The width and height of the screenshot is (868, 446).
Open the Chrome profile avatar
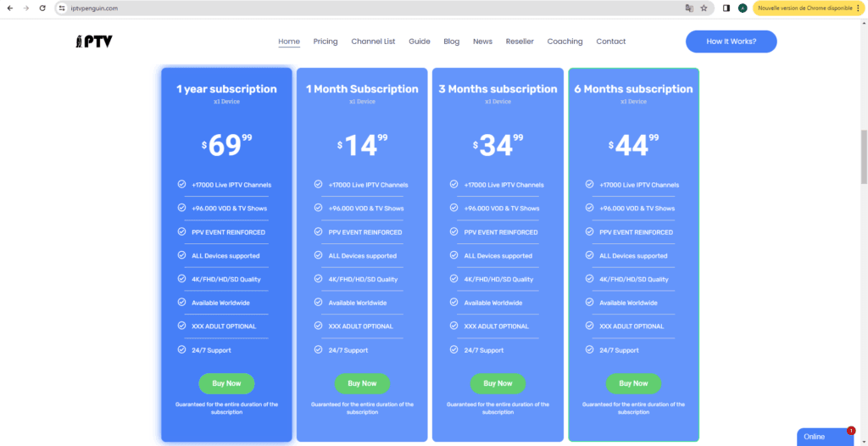coord(743,8)
